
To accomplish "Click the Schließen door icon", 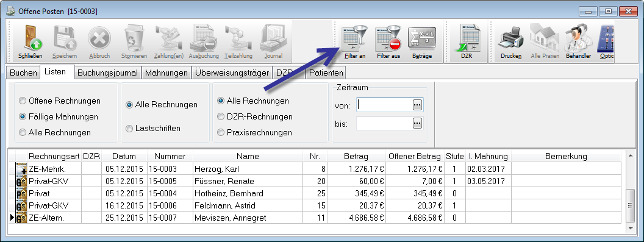I will [30, 42].
